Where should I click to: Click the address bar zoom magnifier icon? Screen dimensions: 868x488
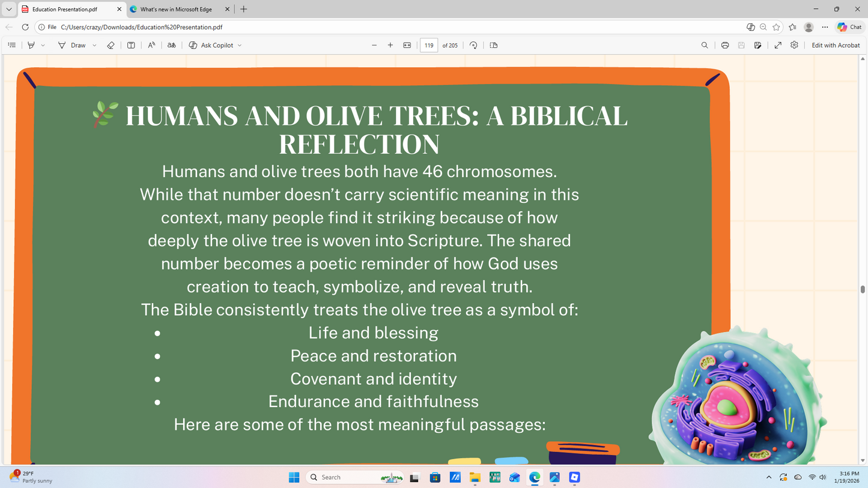coord(763,27)
